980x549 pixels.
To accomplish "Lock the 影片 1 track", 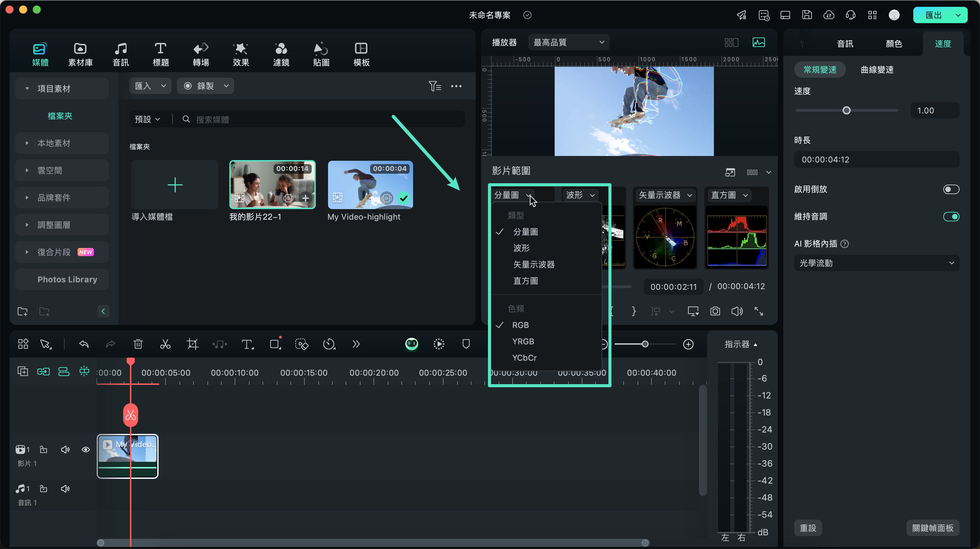I will [44, 450].
